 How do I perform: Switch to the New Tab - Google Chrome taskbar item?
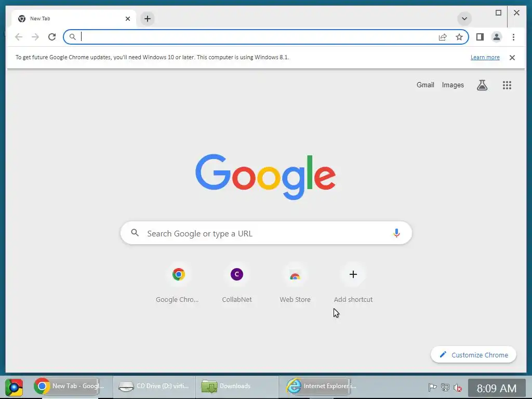tap(69, 386)
